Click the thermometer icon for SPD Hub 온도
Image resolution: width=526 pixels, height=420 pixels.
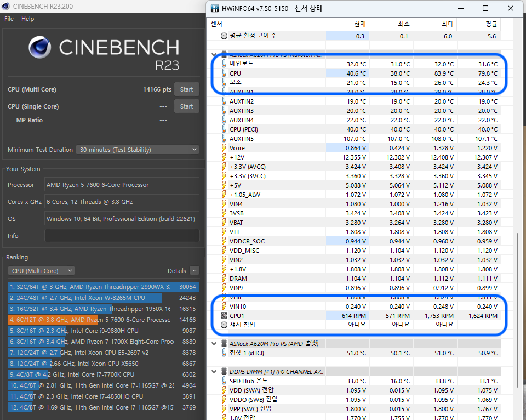pyautogui.click(x=224, y=381)
